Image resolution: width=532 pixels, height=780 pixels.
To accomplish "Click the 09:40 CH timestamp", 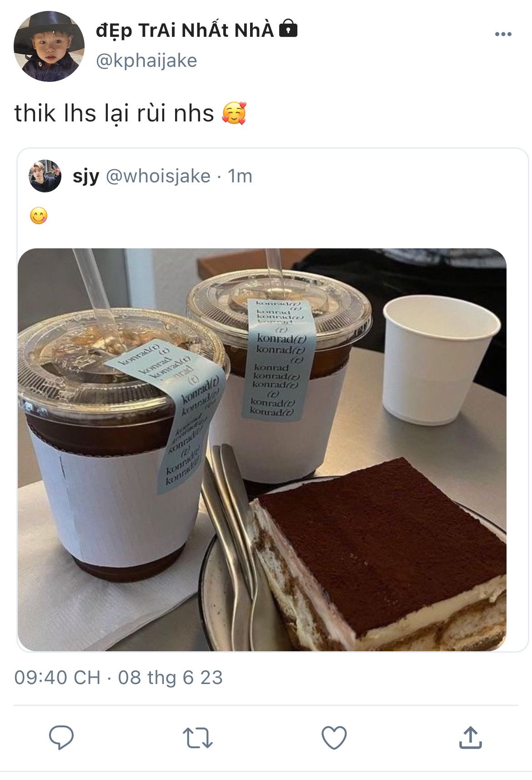I will click(x=57, y=677).
